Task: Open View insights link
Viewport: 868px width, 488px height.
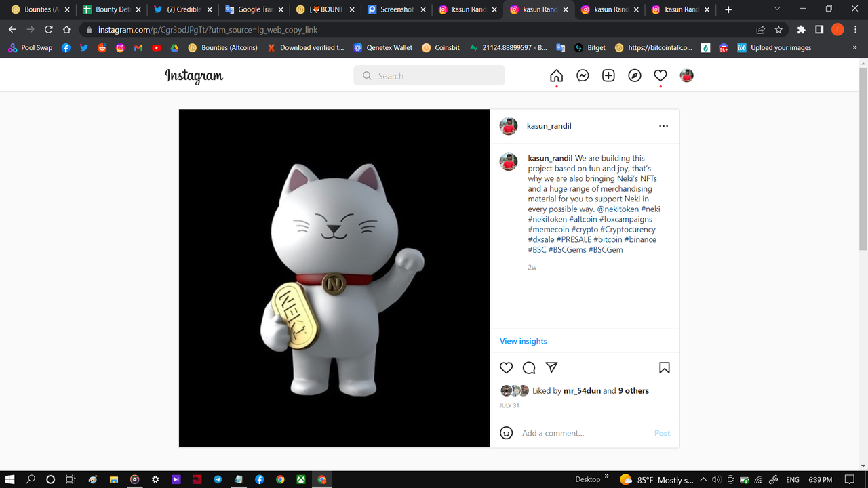Action: point(524,341)
